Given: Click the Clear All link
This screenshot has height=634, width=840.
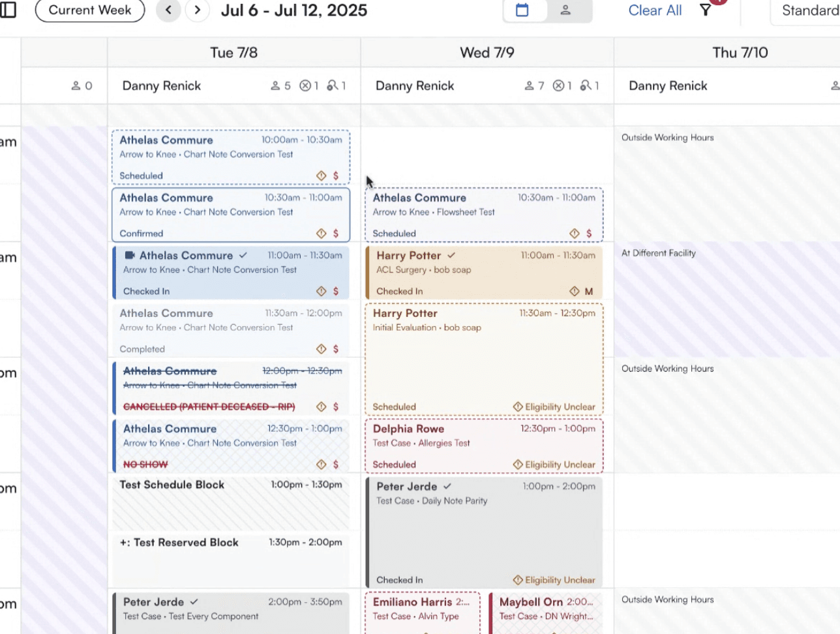Looking at the screenshot, I should coord(655,10).
